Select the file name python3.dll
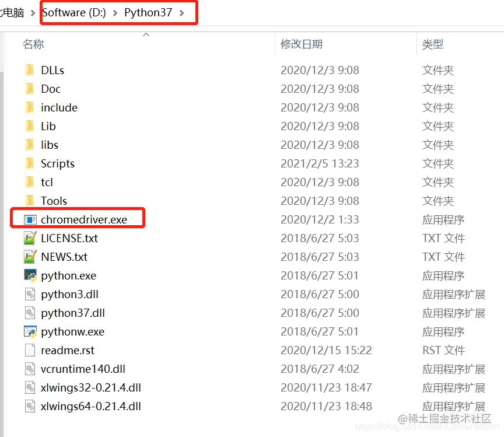 pyautogui.click(x=70, y=294)
